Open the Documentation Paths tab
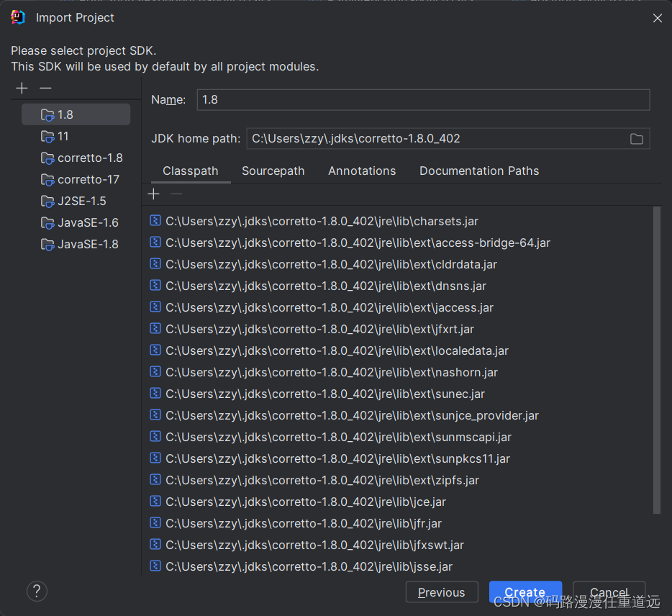 pos(478,171)
